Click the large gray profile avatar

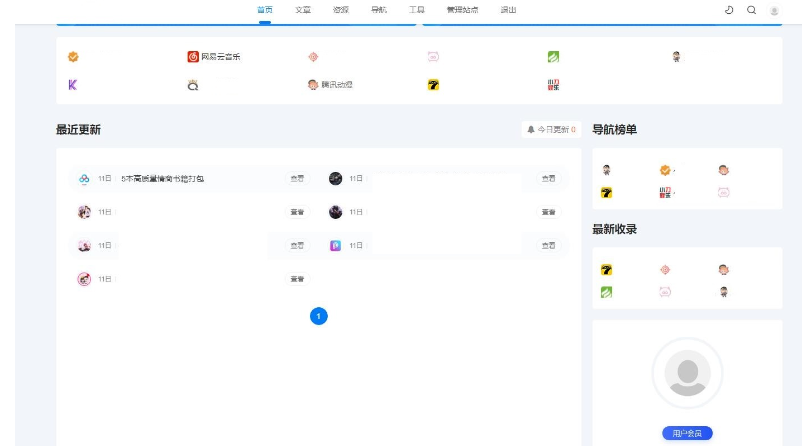(x=687, y=373)
